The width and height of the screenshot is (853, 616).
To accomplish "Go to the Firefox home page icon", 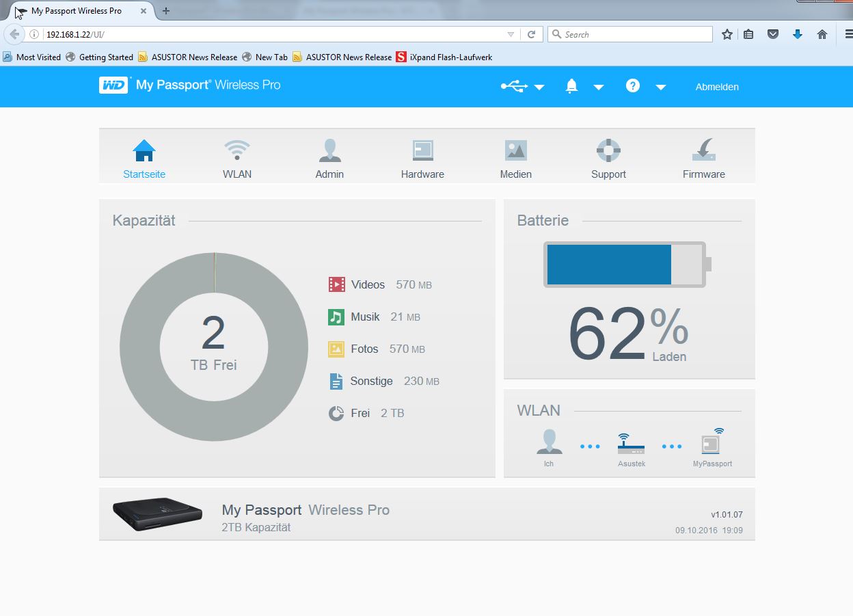I will (x=822, y=34).
